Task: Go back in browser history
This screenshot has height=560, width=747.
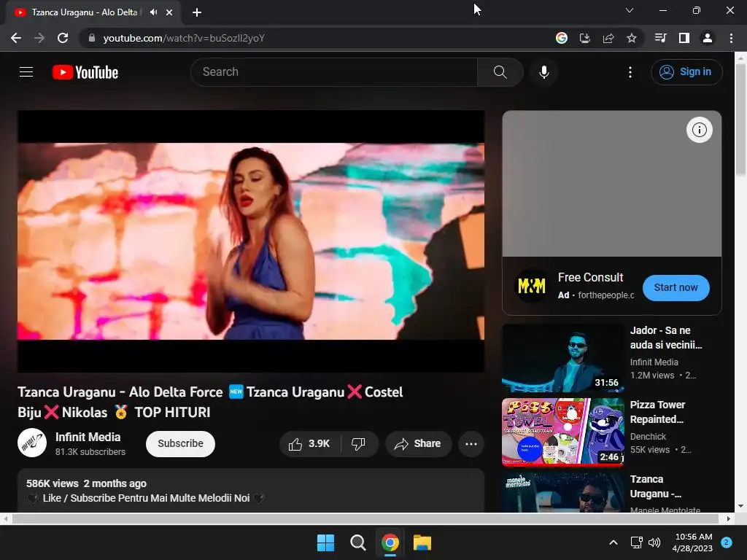Action: pos(16,38)
